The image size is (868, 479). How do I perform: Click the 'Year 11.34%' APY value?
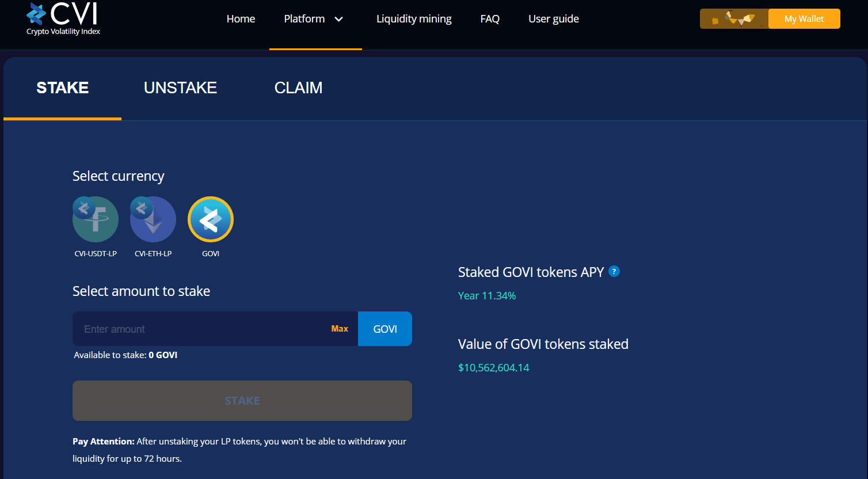pos(487,295)
